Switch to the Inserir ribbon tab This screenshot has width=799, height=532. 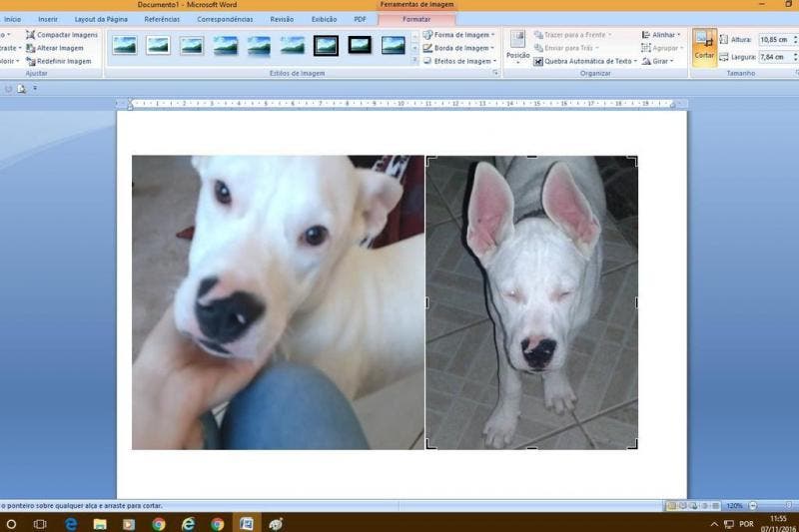48,19
